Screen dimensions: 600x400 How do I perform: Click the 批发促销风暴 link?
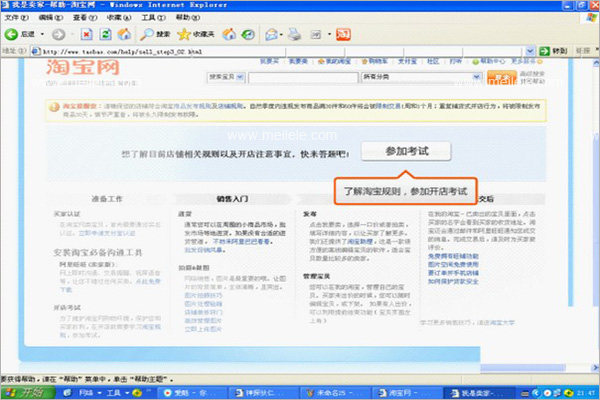click(x=205, y=250)
